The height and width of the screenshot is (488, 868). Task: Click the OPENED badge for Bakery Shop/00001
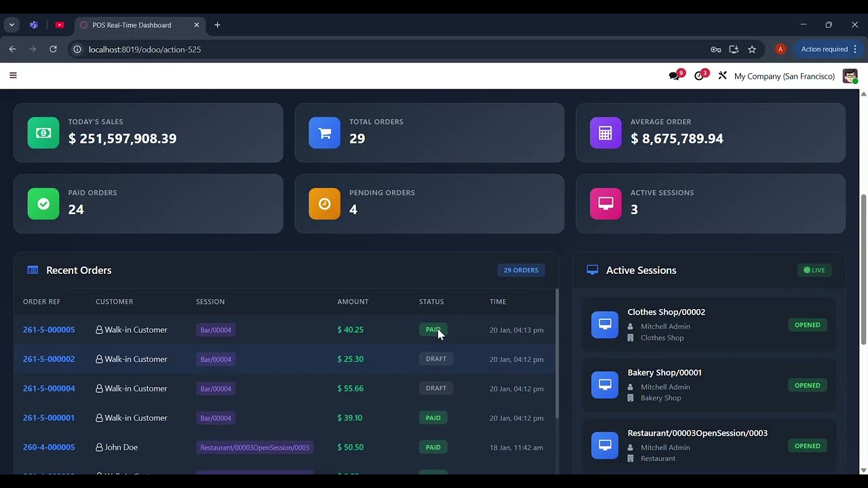click(807, 385)
